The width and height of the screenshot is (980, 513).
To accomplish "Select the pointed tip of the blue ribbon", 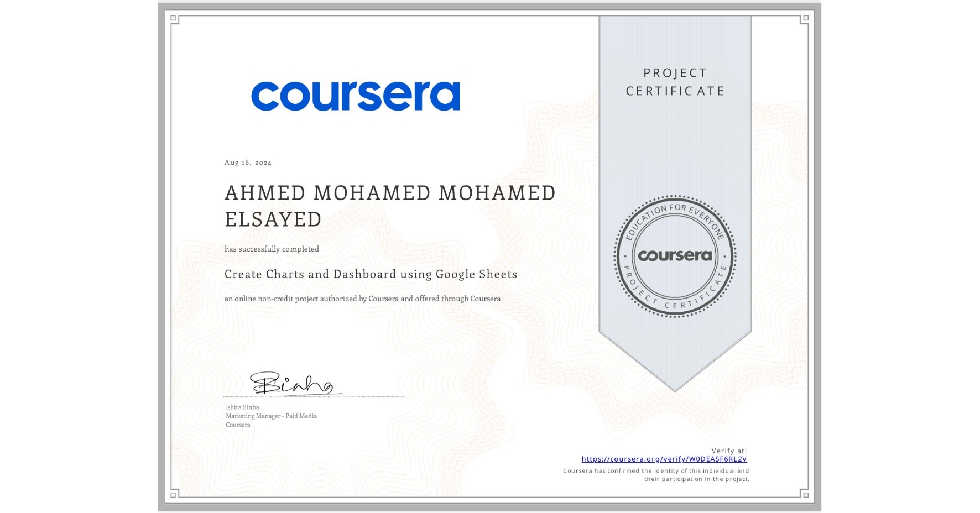I will point(675,387).
